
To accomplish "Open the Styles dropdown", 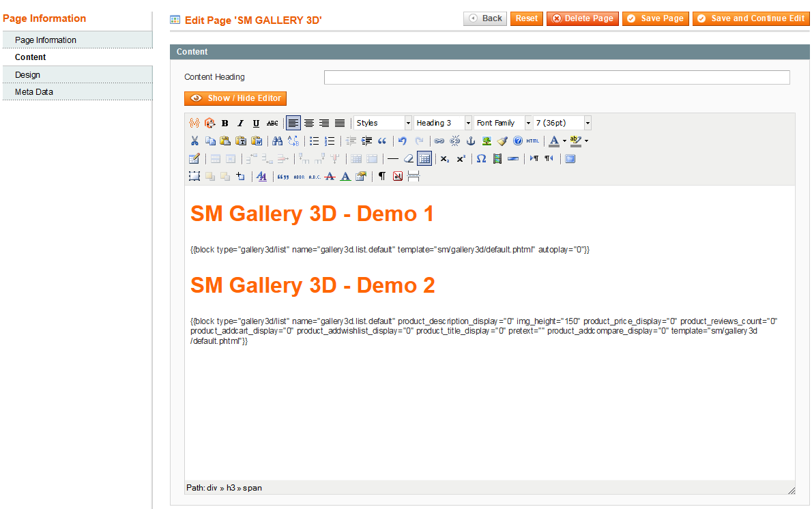I will pyautogui.click(x=383, y=123).
